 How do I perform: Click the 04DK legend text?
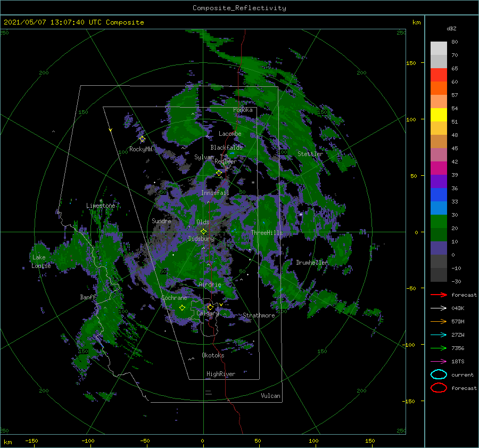click(458, 308)
